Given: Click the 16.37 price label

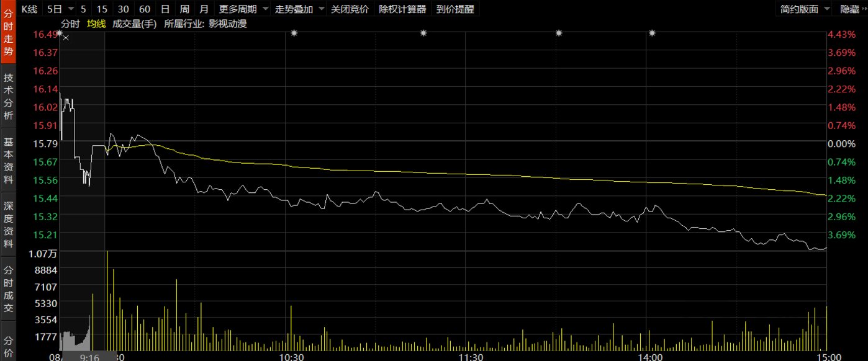Looking at the screenshot, I should (45, 52).
